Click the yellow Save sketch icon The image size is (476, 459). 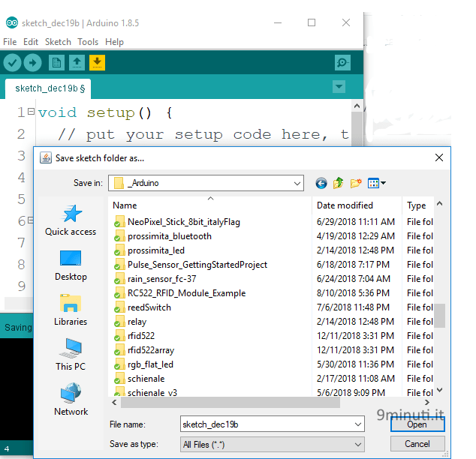(x=97, y=63)
